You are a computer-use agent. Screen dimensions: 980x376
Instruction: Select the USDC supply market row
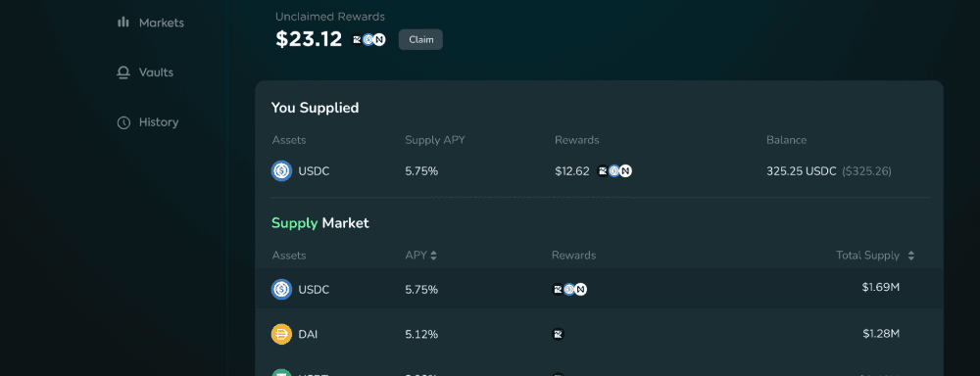pyautogui.click(x=599, y=290)
